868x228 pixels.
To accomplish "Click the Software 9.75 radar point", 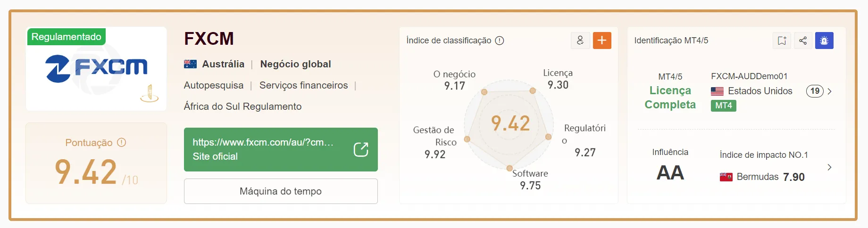I will [x=509, y=168].
